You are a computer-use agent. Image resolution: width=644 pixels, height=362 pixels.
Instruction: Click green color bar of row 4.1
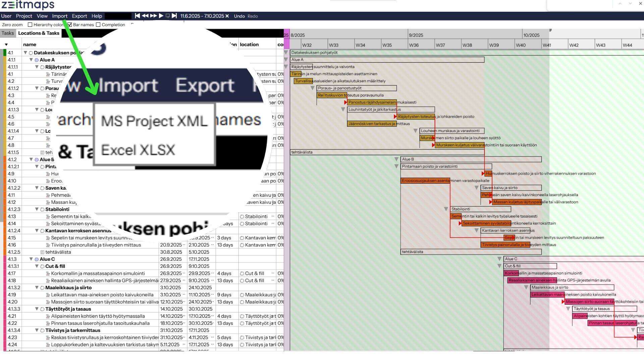click(x=5, y=53)
